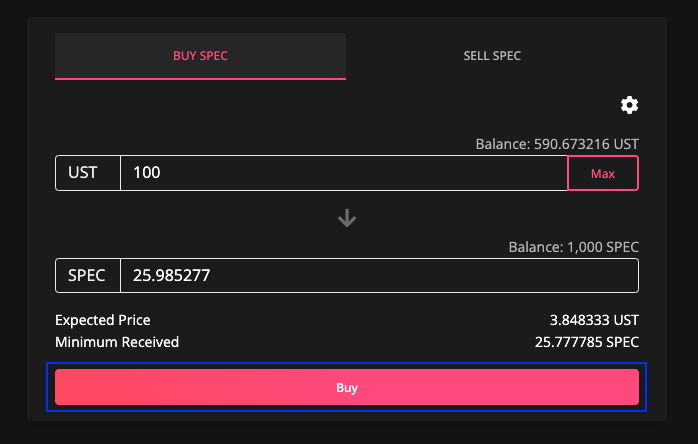Viewport: 698px width, 444px height.
Task: Select the BUY SPEC tab
Action: point(200,56)
